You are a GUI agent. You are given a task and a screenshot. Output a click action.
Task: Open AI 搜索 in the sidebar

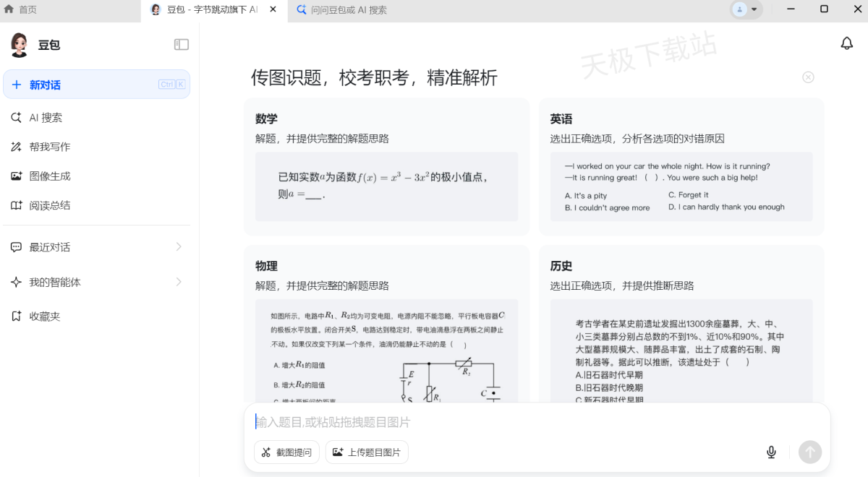97,118
